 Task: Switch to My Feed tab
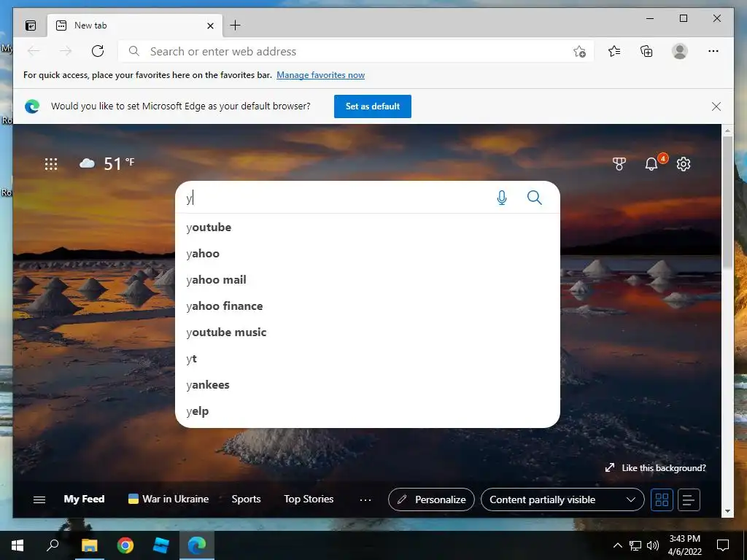(84, 499)
